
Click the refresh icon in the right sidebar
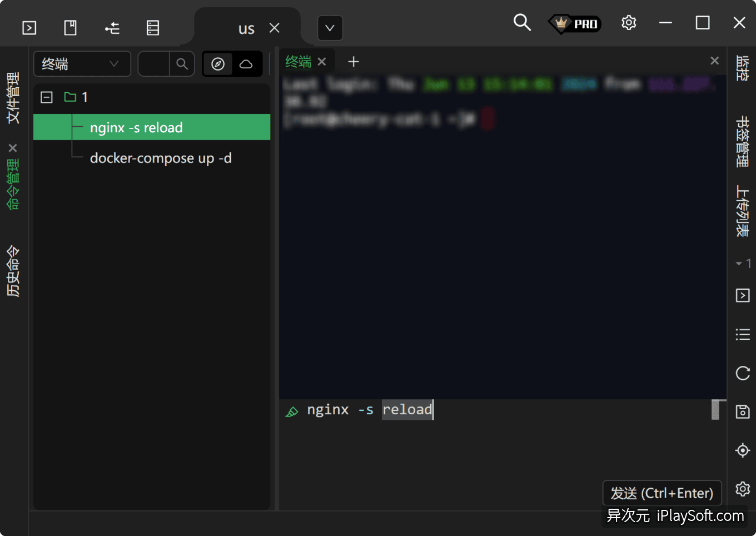point(743,374)
